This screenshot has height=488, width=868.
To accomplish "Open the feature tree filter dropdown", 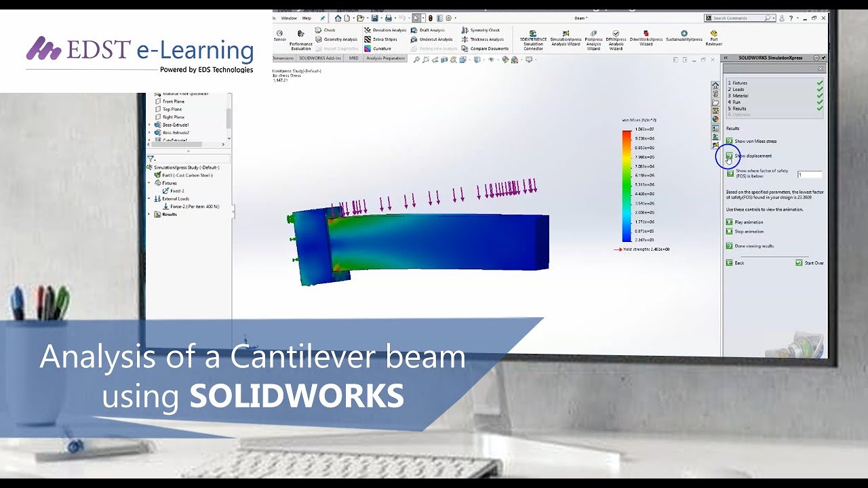I will click(x=151, y=159).
